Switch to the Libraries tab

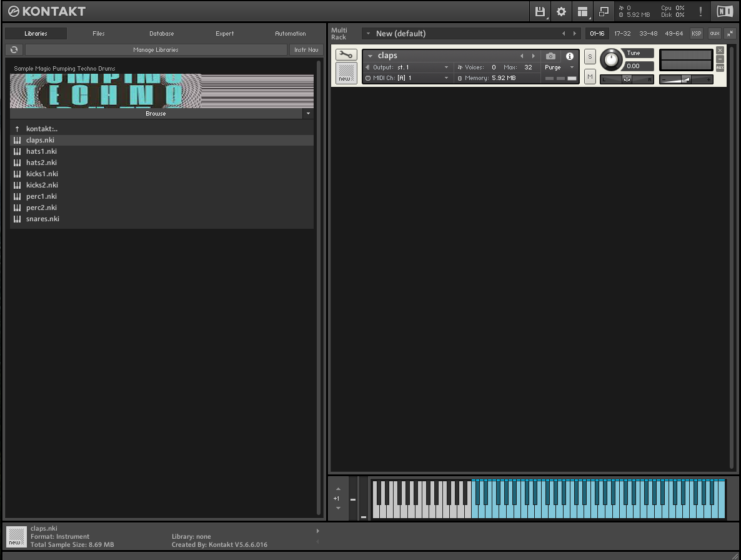click(x=36, y=34)
